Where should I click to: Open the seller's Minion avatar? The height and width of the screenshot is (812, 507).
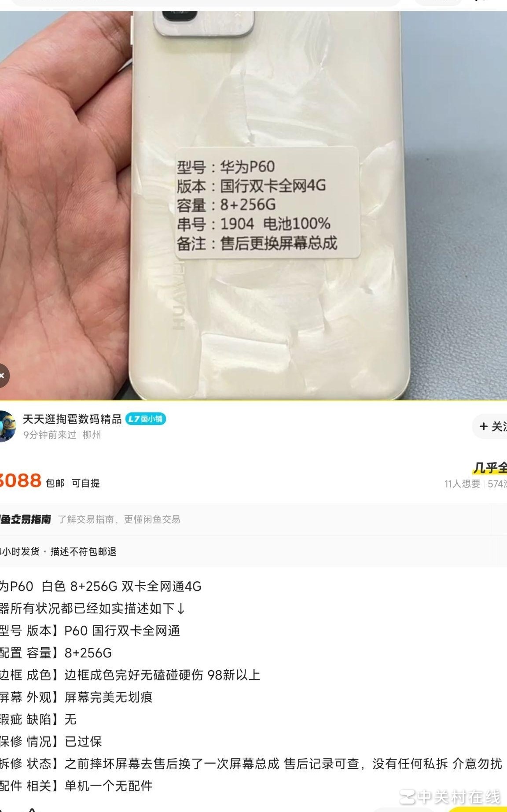7,426
